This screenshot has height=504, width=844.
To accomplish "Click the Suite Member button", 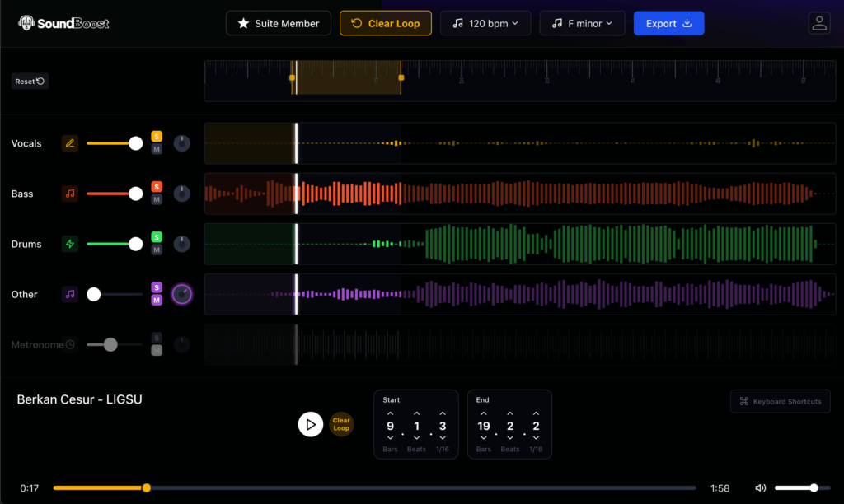I will [279, 23].
